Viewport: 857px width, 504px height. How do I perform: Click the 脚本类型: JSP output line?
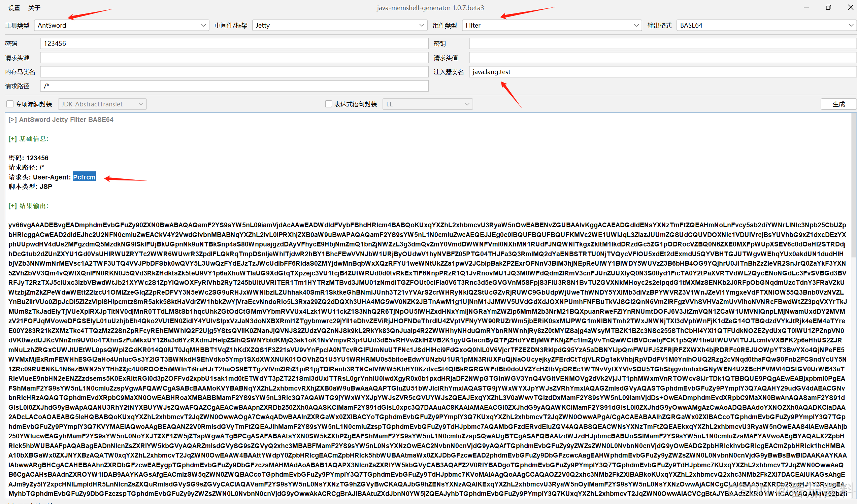pyautogui.click(x=30, y=187)
